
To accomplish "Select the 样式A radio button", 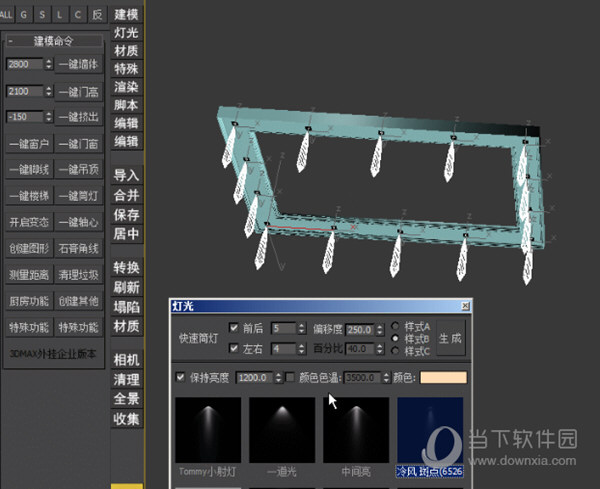I will point(398,326).
